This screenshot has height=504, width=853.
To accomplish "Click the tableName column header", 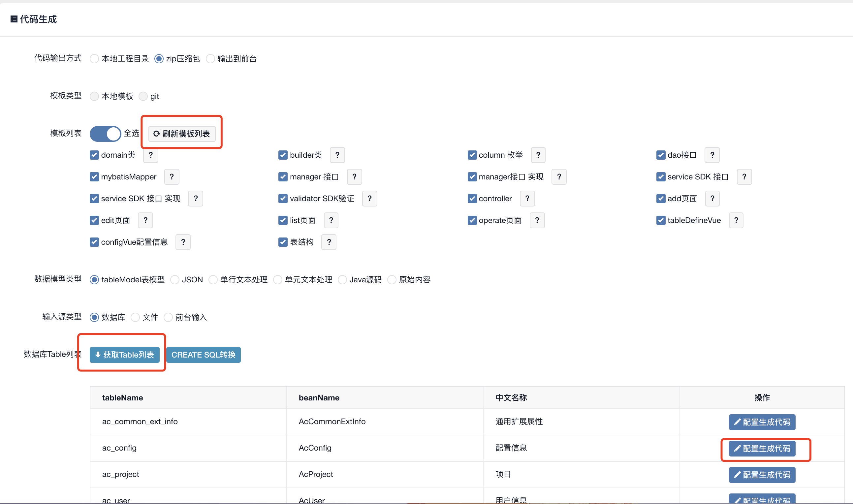I will [188, 397].
